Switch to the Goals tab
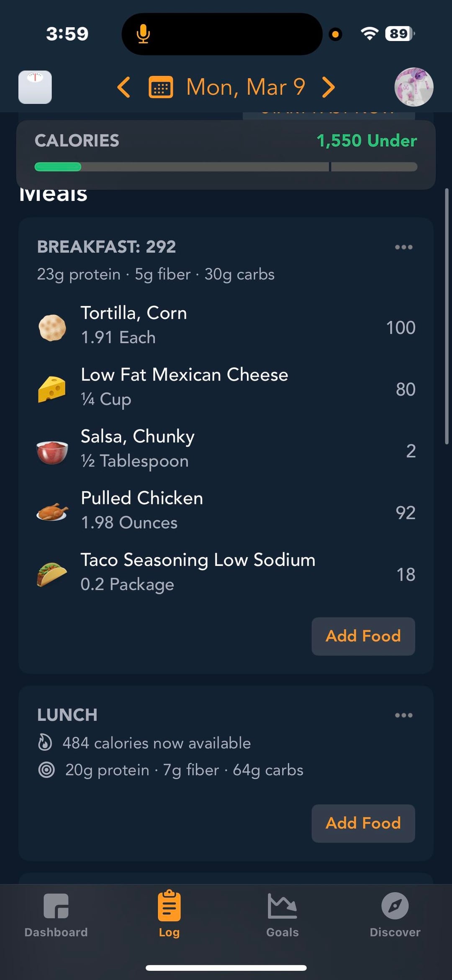Image resolution: width=452 pixels, height=980 pixels. (282, 915)
